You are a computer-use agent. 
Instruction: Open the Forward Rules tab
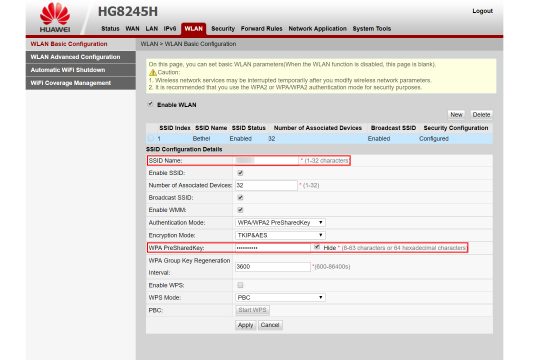(262, 28)
